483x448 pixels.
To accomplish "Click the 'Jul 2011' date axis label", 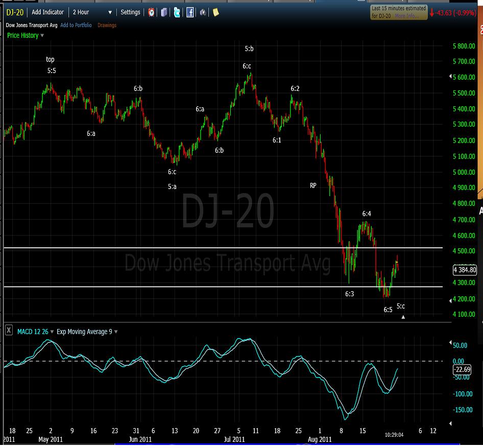I will click(234, 439).
